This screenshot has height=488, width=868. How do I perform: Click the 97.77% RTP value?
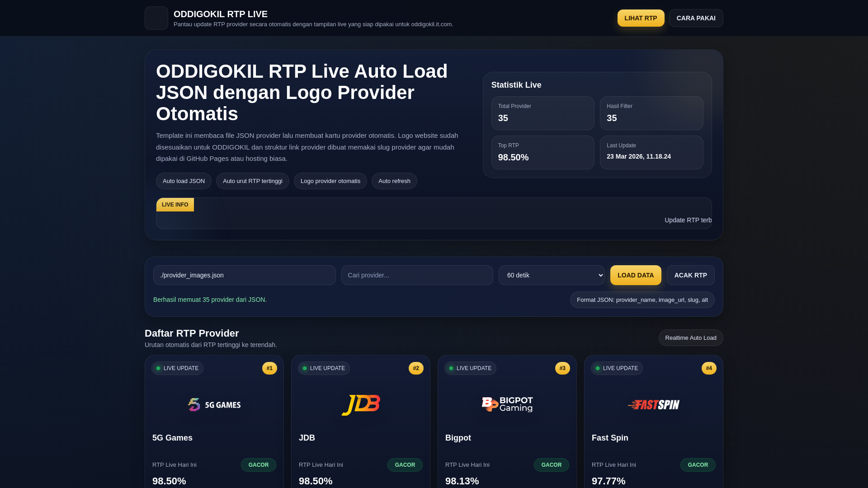pyautogui.click(x=609, y=481)
